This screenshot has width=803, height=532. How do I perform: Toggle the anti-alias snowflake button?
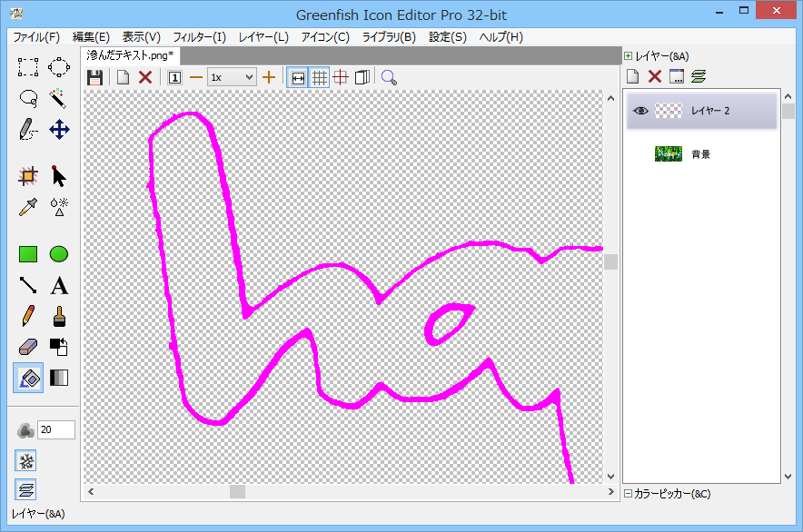pyautogui.click(x=26, y=460)
